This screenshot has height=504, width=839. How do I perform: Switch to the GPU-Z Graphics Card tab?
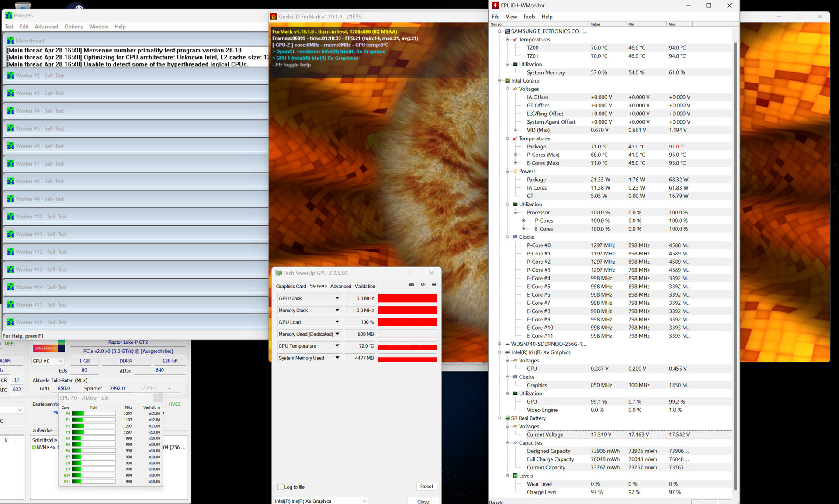click(291, 287)
